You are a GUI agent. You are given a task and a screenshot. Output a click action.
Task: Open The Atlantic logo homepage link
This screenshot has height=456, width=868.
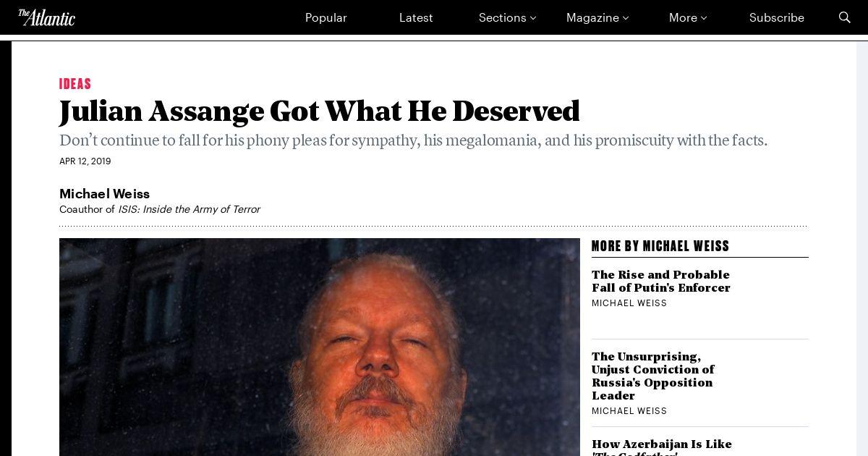(46, 17)
